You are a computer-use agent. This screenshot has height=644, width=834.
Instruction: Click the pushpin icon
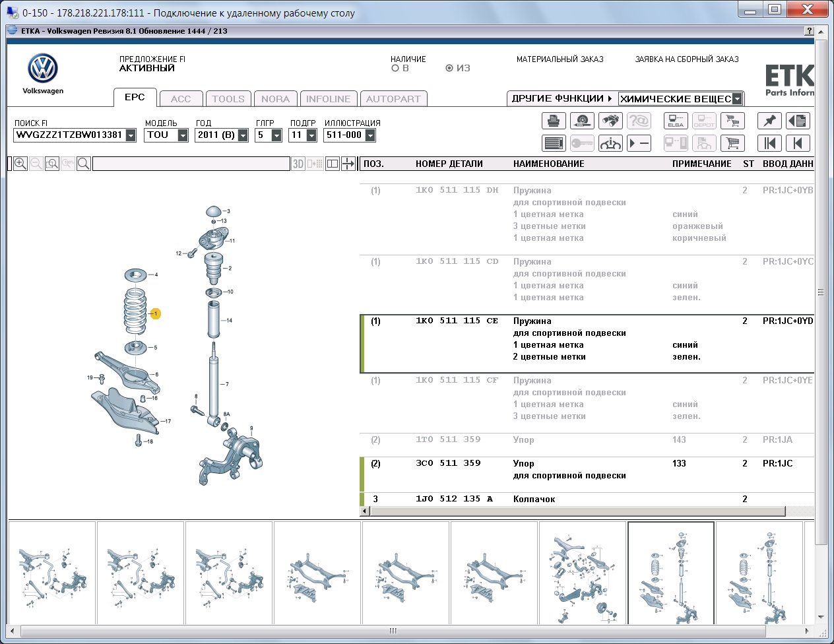pyautogui.click(x=769, y=121)
